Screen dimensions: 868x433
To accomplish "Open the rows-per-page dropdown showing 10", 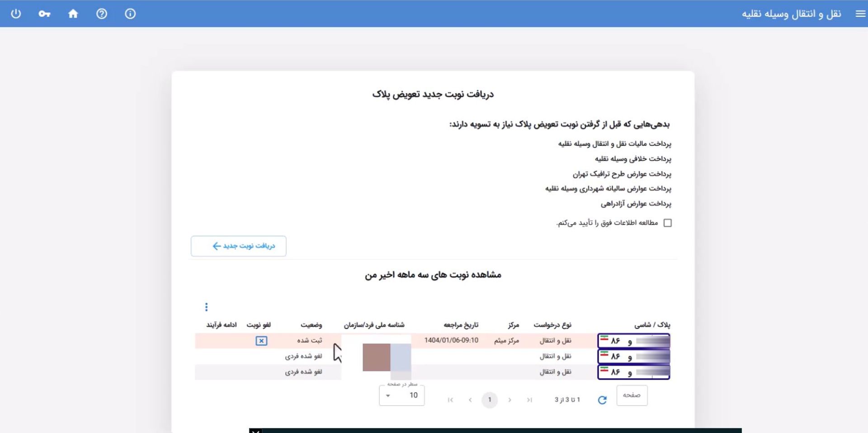I will [x=401, y=395].
